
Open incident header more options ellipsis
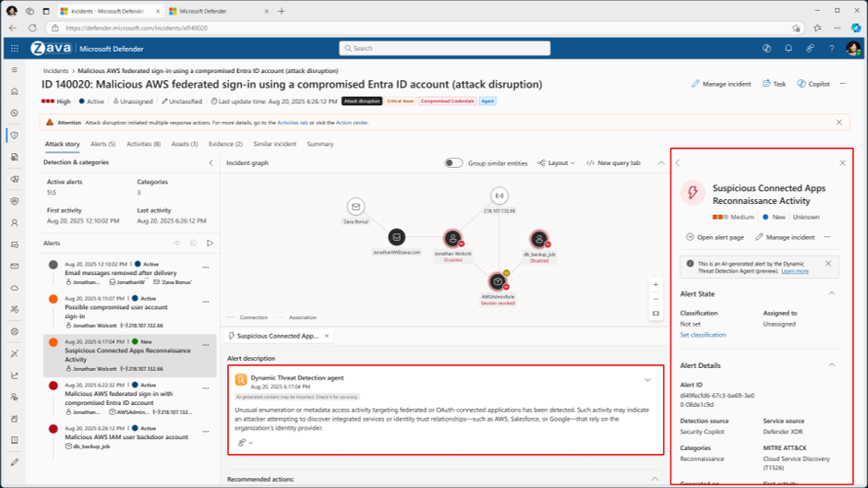(842, 84)
